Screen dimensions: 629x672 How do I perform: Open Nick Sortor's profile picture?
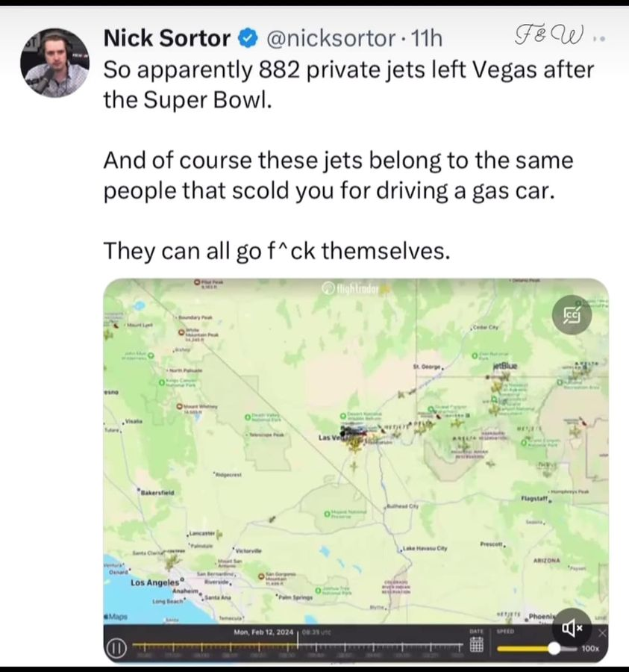54,63
